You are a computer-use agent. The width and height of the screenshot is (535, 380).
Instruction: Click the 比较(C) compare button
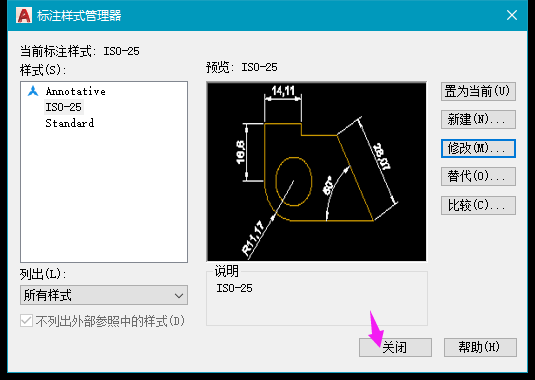478,205
